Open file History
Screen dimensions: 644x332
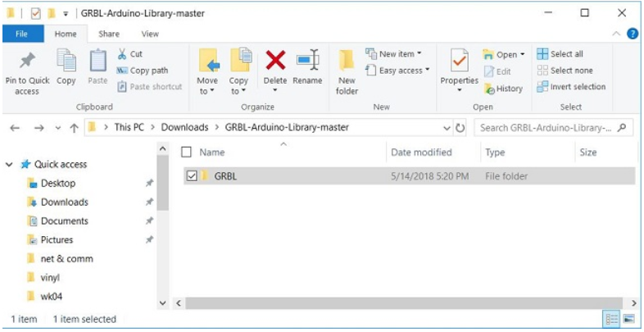point(504,89)
